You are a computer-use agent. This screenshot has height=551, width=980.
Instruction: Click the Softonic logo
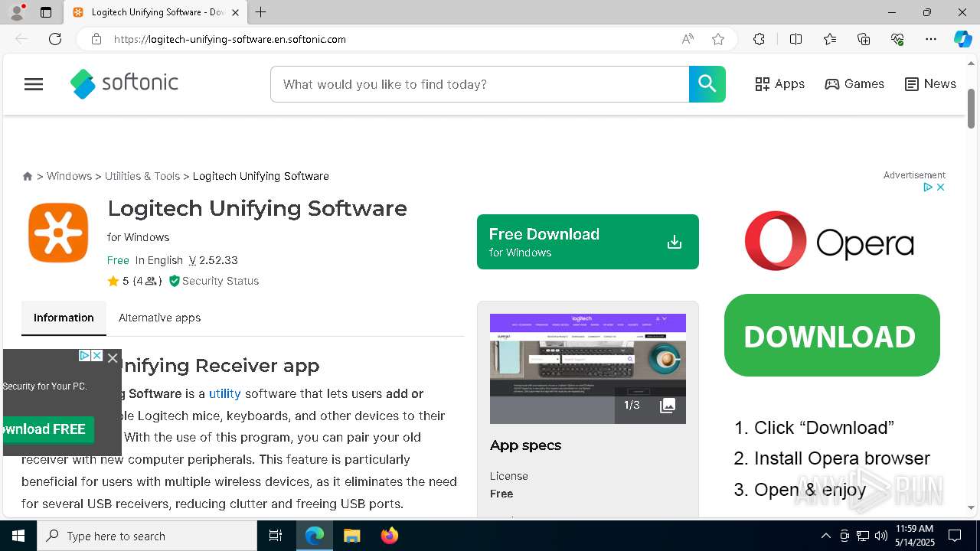pos(124,83)
